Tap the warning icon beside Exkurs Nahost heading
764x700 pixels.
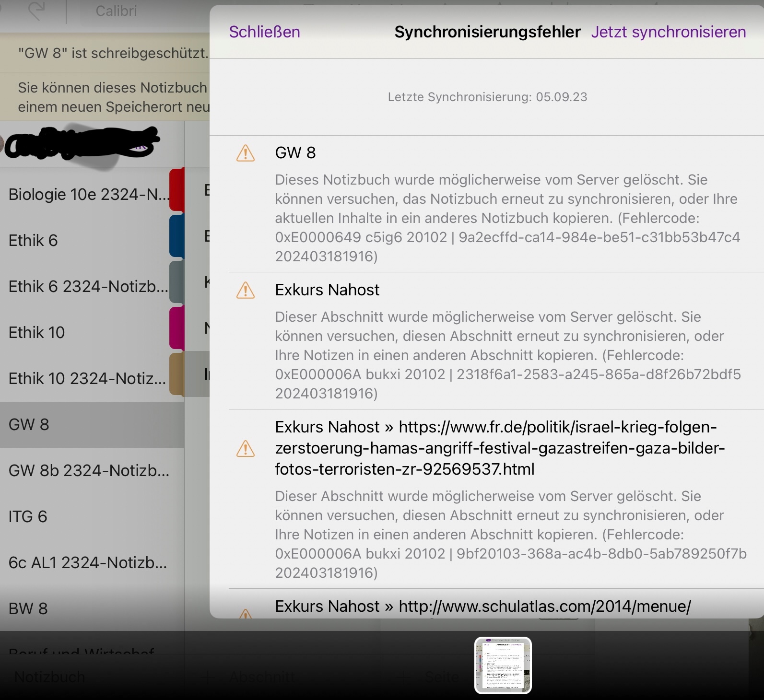click(x=246, y=290)
